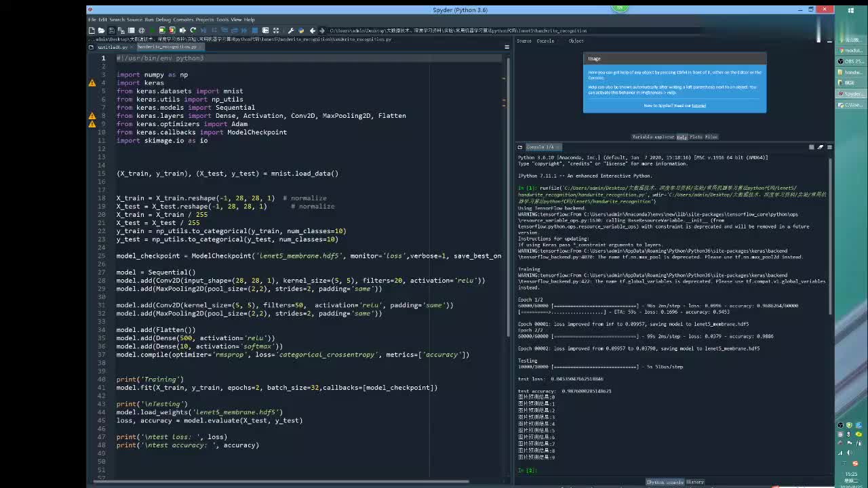
Task: Open the Tools menu
Action: 222,20
